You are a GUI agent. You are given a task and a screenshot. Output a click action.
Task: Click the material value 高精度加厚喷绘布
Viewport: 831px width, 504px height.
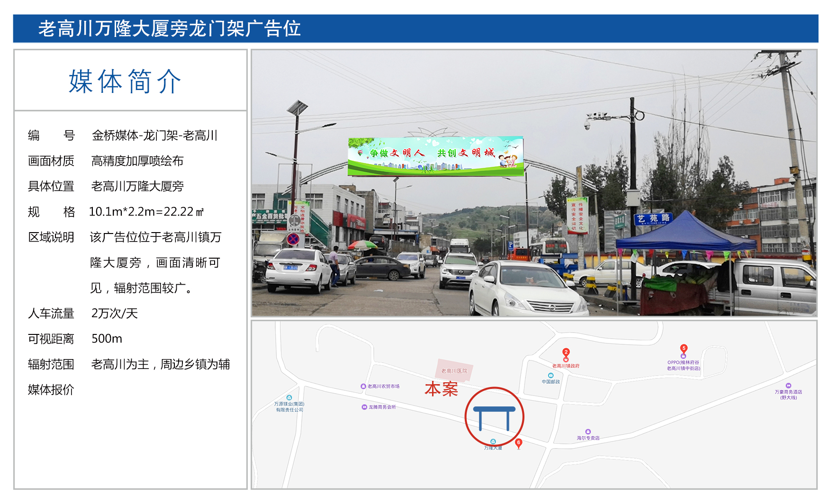click(x=137, y=161)
